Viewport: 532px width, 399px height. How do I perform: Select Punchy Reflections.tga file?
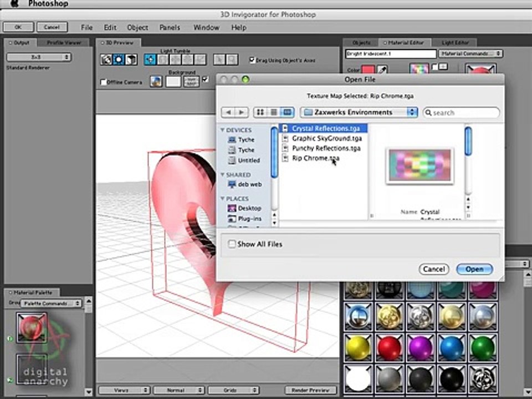tap(326, 149)
